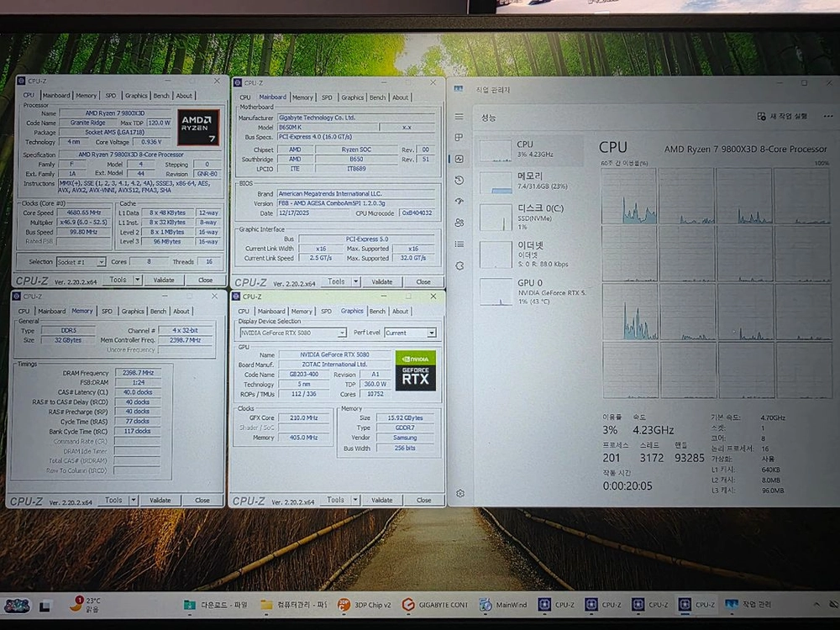Open CPU tab in Memory tab window
Screen dimensions: 840x630
coord(24,312)
